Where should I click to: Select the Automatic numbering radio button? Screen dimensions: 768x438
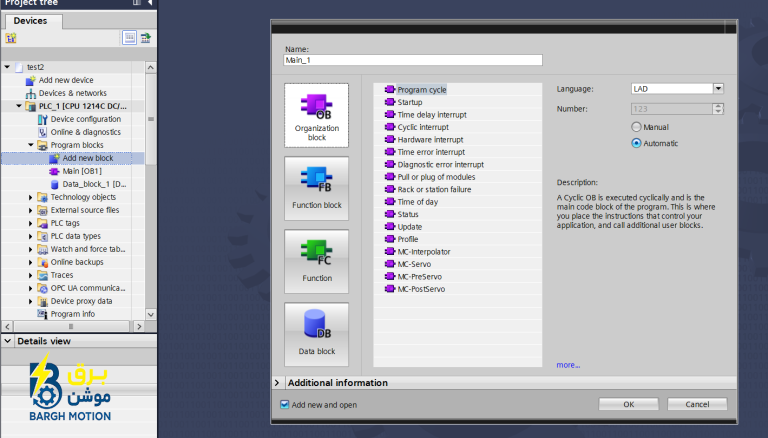[636, 143]
